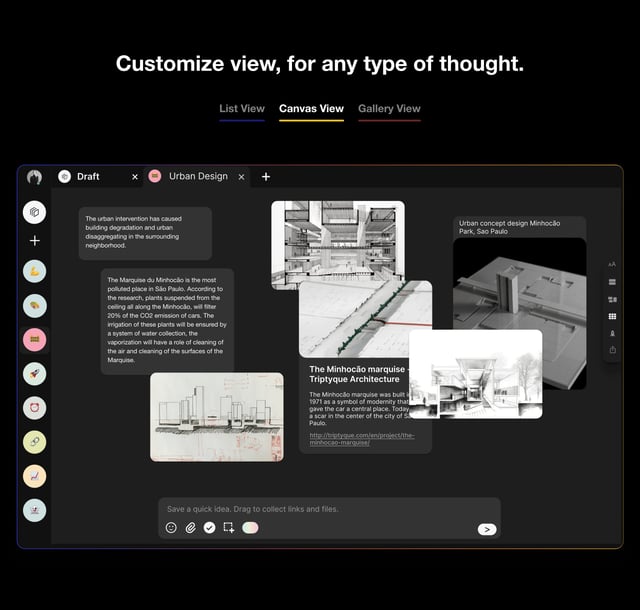This screenshot has height=610, width=640.
Task: Select the Marquise du Minhocão note card
Action: click(x=167, y=321)
